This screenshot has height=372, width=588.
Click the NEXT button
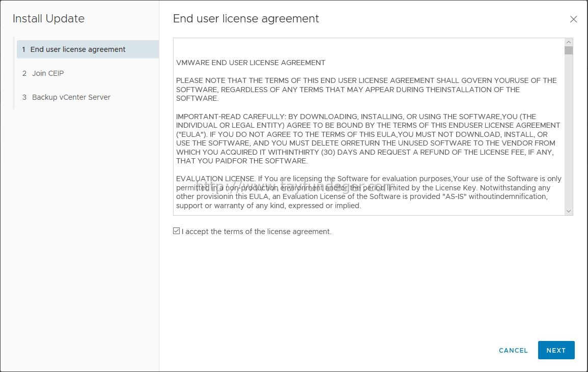556,350
